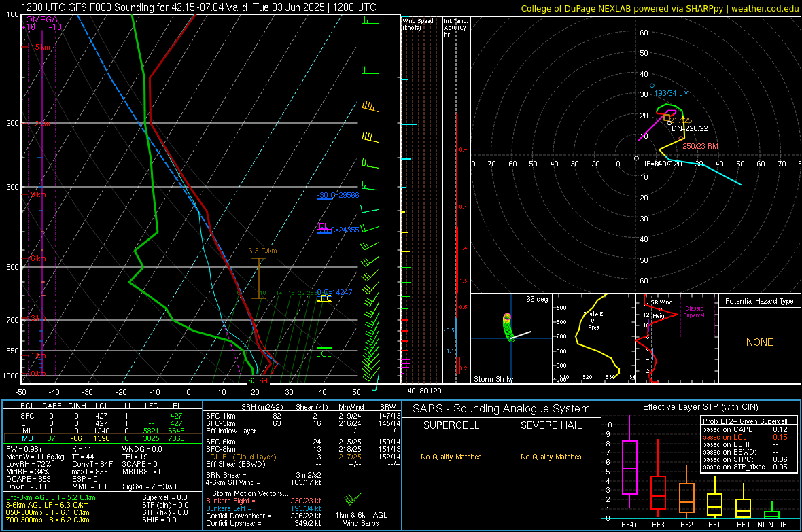802x532 pixels.
Task: Click the SFC-6km shear row label
Action: tap(221, 442)
